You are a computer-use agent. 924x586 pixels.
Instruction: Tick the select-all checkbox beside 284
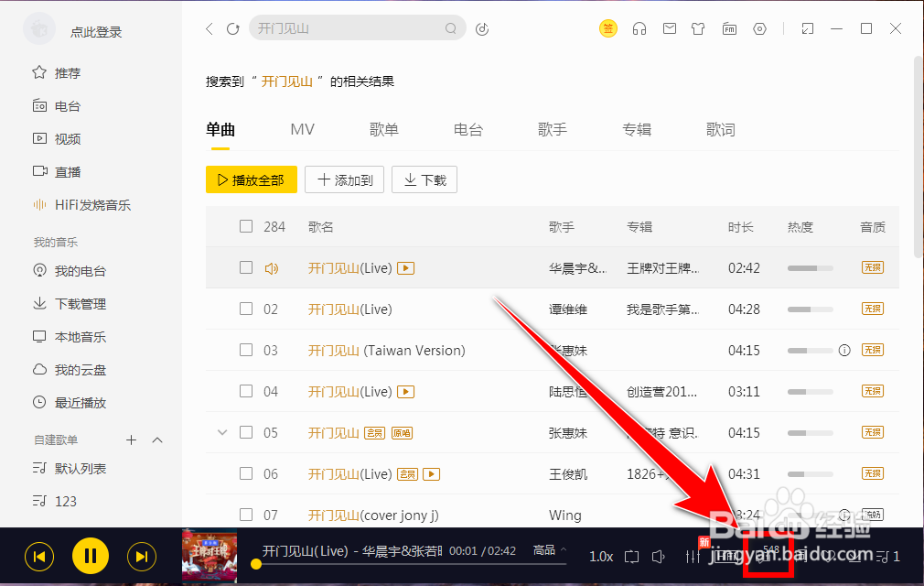tap(246, 226)
